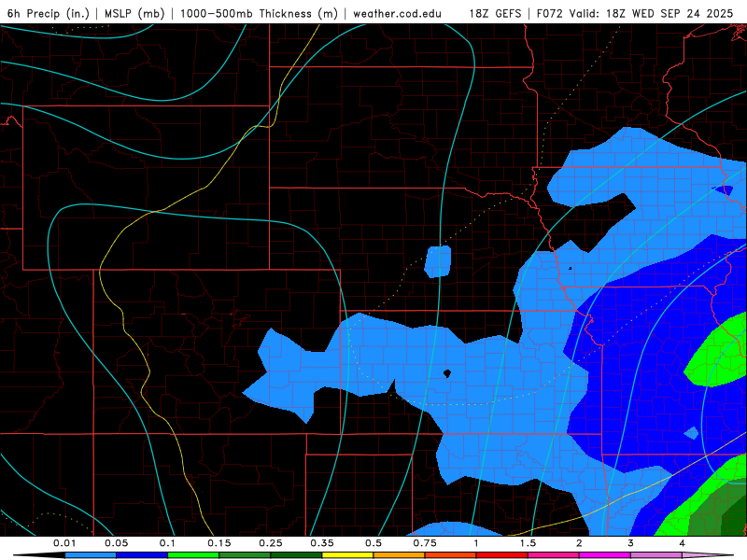Click the bright green 0.1 legend swatch
This screenshot has width=747, height=560.
[193, 555]
